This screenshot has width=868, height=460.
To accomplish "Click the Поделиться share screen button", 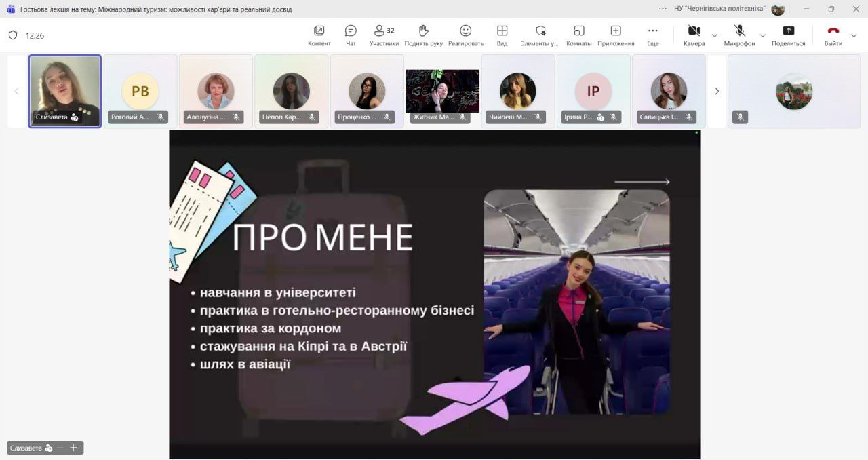I will 788,35.
